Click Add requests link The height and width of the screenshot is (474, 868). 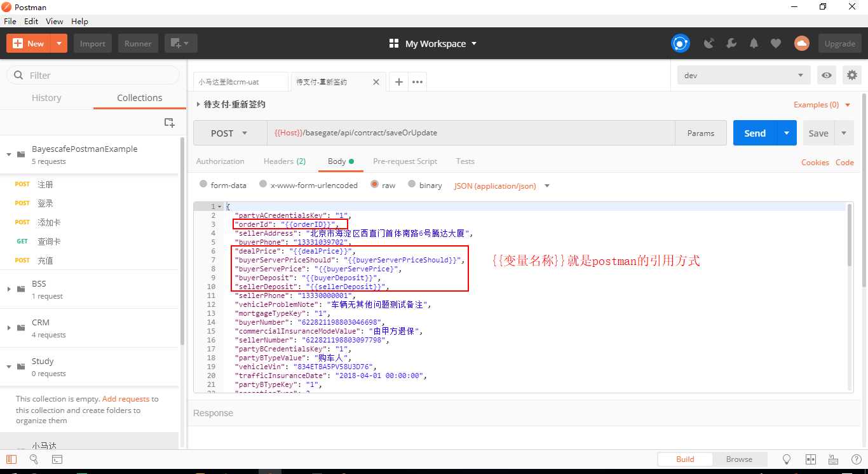click(x=126, y=399)
